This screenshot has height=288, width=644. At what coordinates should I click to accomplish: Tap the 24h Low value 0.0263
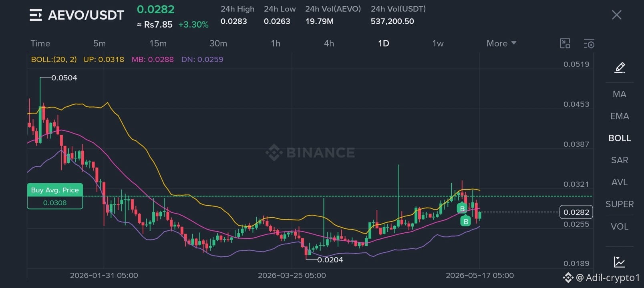(277, 21)
